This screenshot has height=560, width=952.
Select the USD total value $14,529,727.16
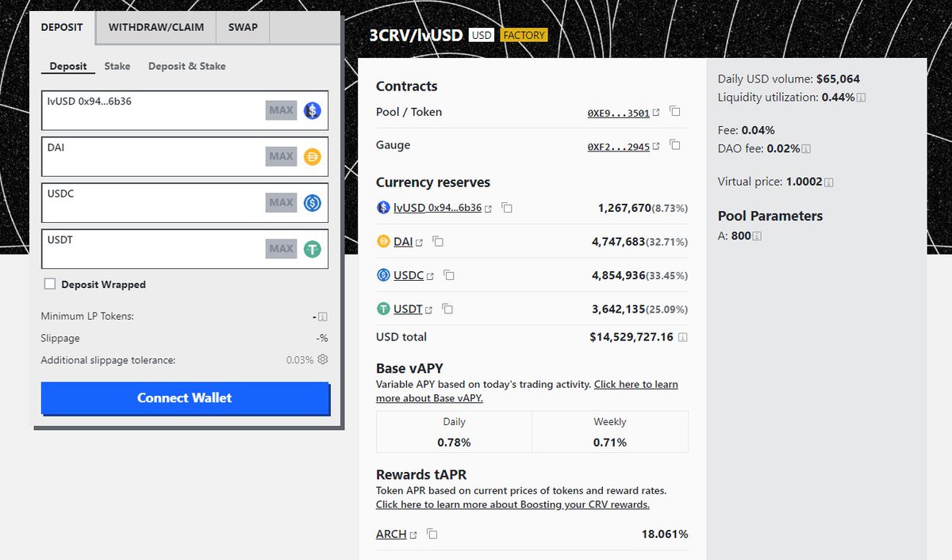[631, 337]
